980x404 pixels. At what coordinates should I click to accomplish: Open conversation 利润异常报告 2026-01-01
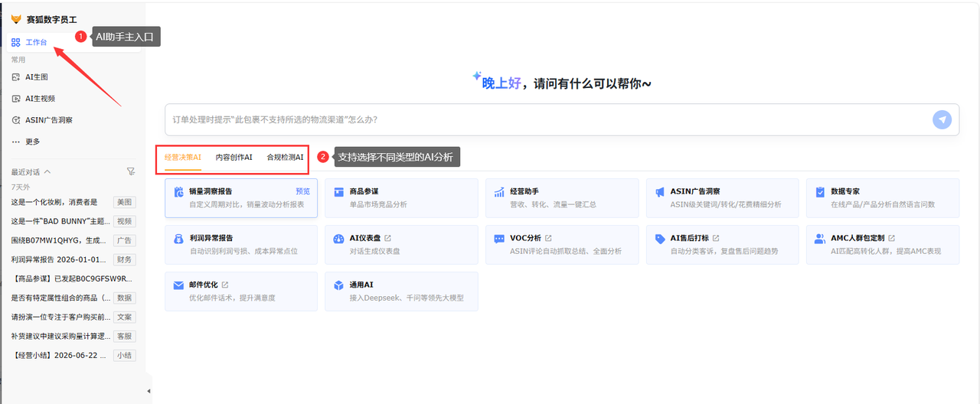pos(58,259)
